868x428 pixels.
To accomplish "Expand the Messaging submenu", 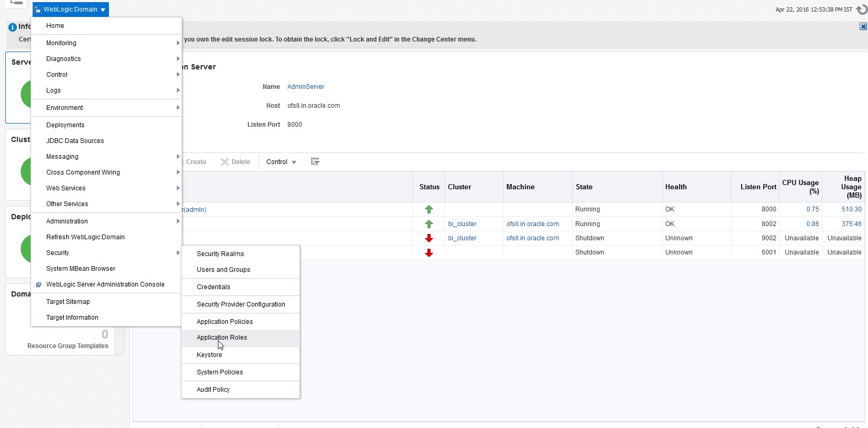I will 106,157.
